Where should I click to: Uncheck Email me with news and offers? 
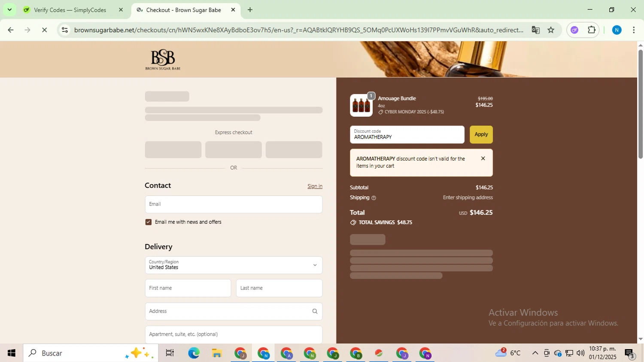point(149,222)
